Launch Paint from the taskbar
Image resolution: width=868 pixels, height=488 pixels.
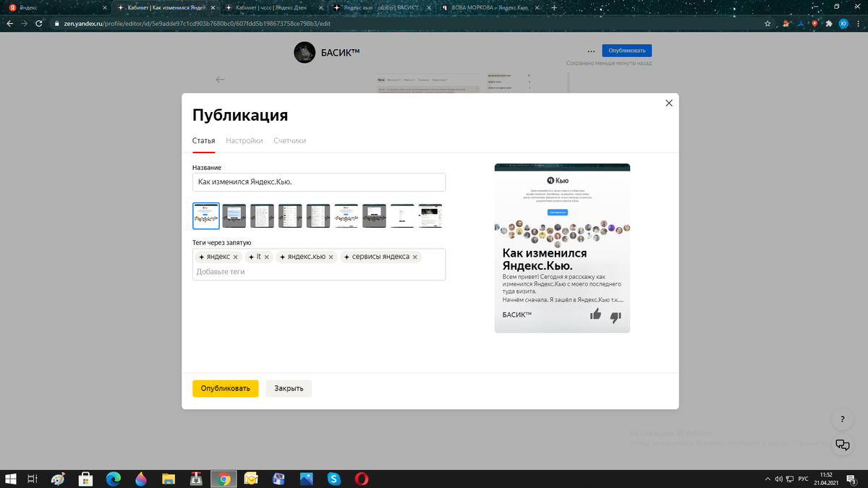coord(58,479)
